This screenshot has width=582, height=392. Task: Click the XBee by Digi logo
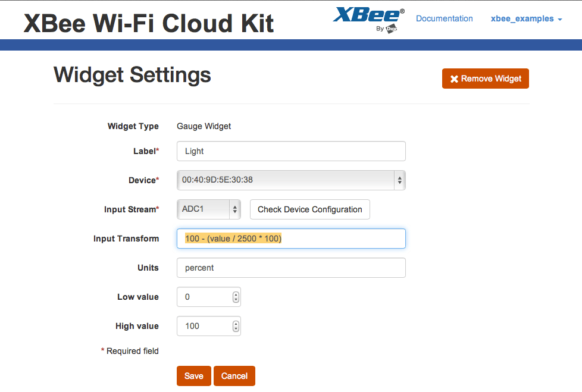pos(369,20)
